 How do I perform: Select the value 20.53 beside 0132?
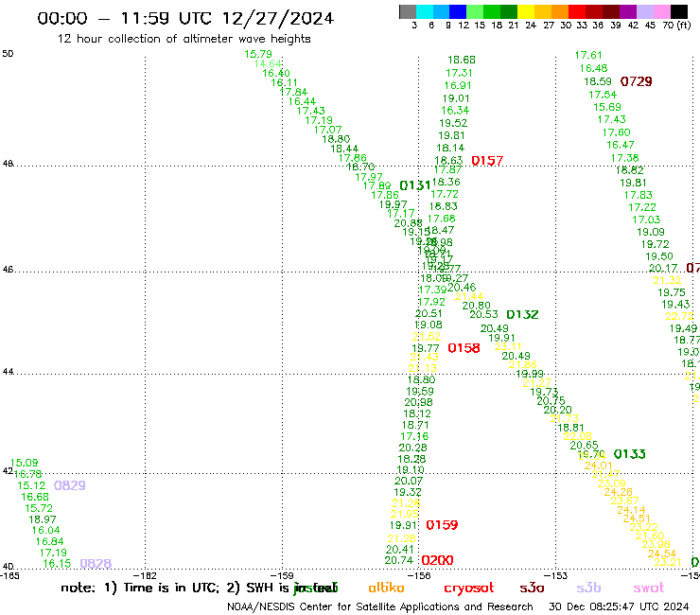[483, 314]
